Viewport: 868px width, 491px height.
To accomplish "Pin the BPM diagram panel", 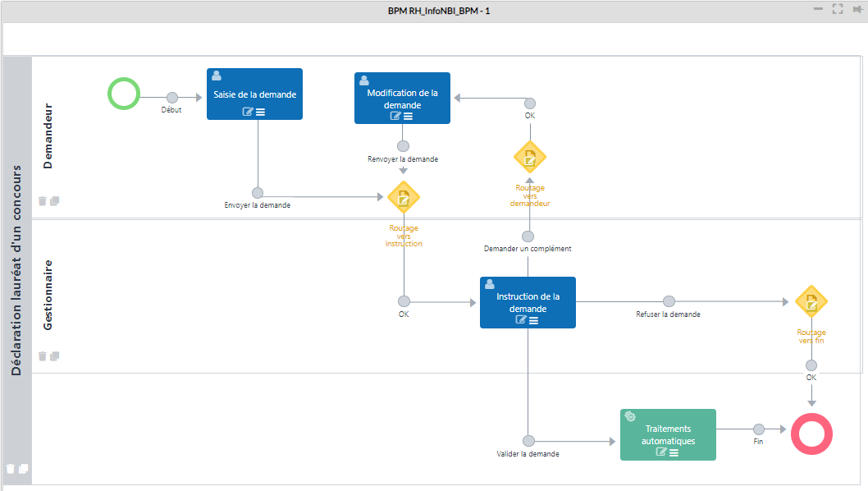I will click(x=857, y=10).
